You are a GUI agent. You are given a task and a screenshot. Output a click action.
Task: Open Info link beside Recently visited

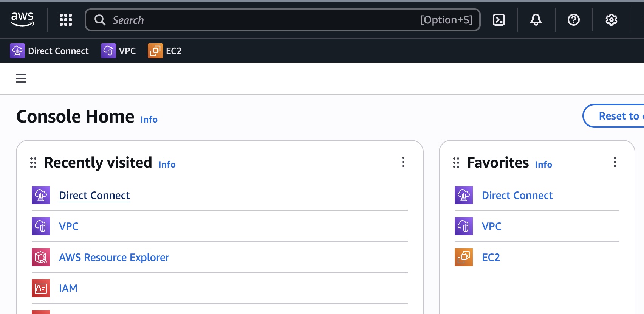167,165
